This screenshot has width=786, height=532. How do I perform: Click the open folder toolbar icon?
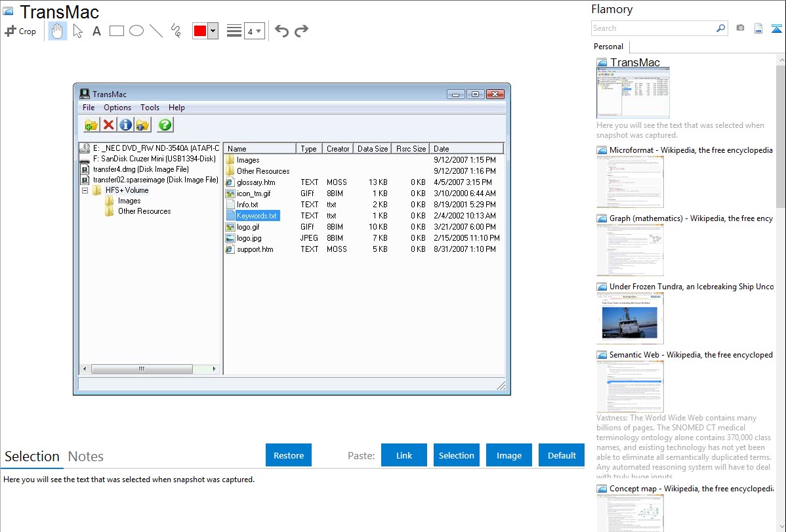tap(143, 125)
